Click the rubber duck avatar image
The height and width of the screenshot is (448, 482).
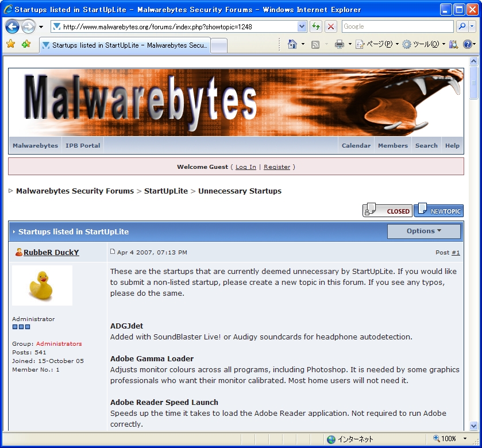coord(42,285)
